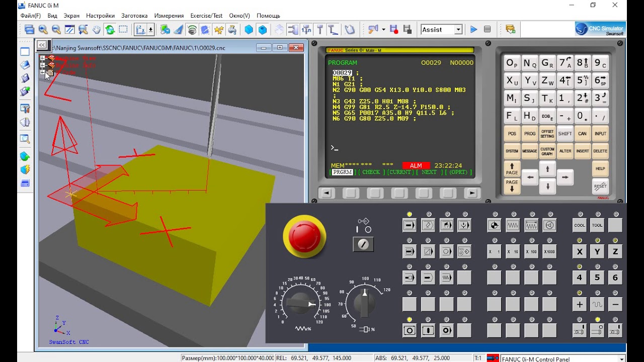
Task: Click the red-flag stop icon on toolbar
Action: point(394,30)
